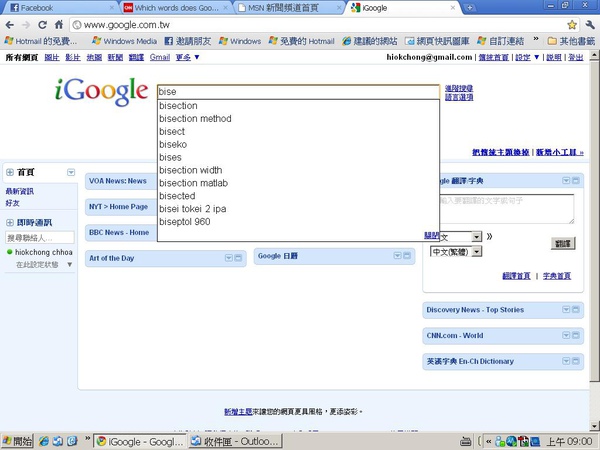Open the browser home icon
The height and width of the screenshot is (450, 600).
(59, 25)
